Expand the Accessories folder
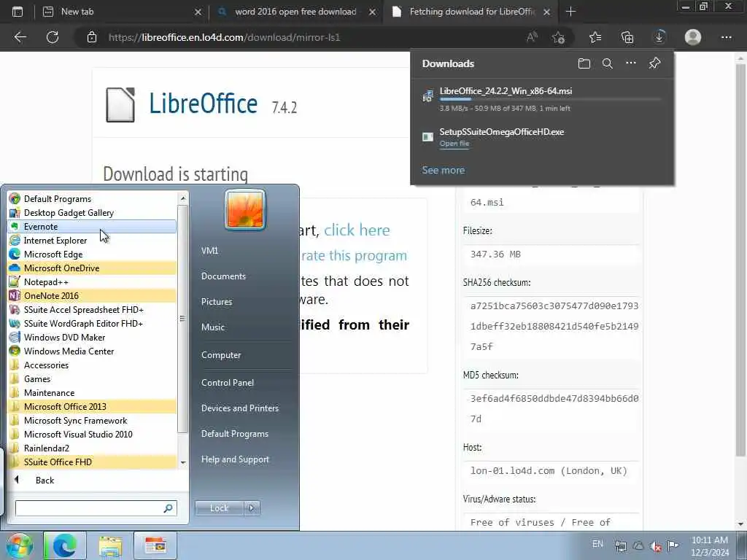Image resolution: width=747 pixels, height=560 pixels. [x=92, y=365]
